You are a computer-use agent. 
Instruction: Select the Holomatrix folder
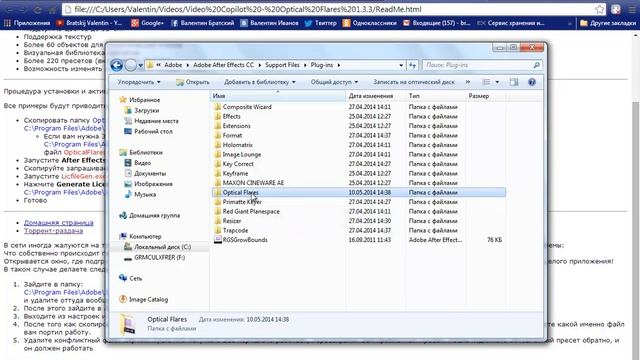click(x=238, y=145)
